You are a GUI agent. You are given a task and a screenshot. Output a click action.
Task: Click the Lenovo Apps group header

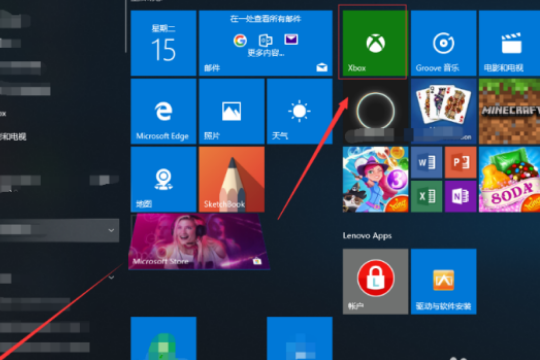tap(367, 236)
